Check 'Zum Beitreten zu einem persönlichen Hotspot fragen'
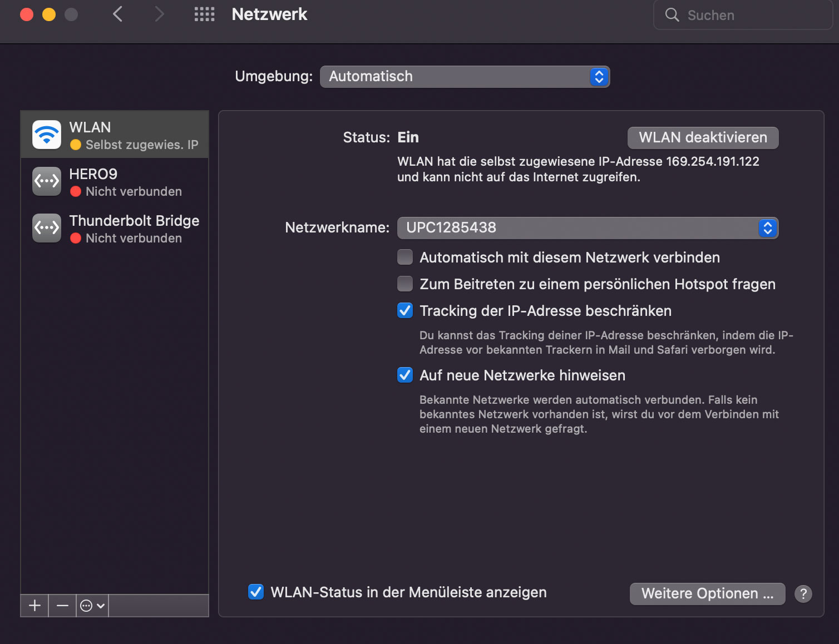Viewport: 839px width, 644px height. [405, 284]
